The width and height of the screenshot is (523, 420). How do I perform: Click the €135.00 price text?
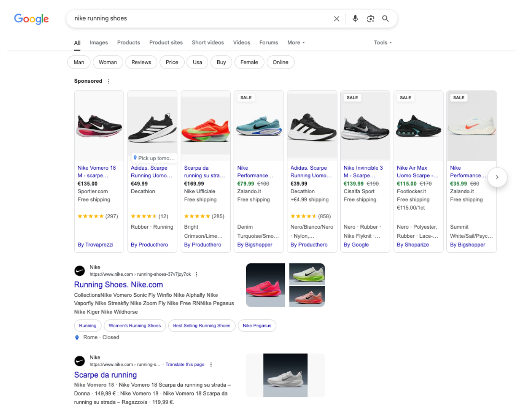pyautogui.click(x=88, y=184)
